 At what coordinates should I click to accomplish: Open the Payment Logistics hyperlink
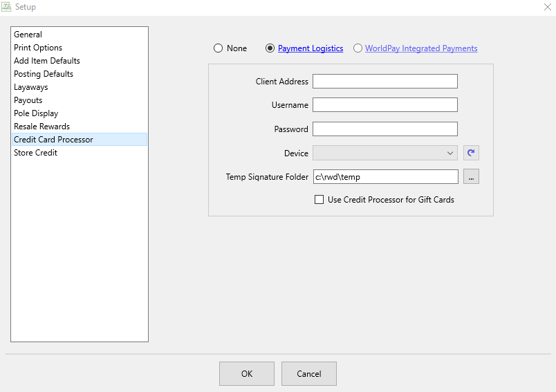click(311, 48)
